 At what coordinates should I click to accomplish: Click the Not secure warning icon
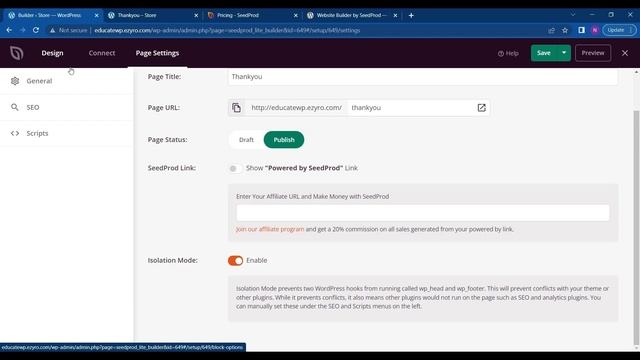click(52, 30)
